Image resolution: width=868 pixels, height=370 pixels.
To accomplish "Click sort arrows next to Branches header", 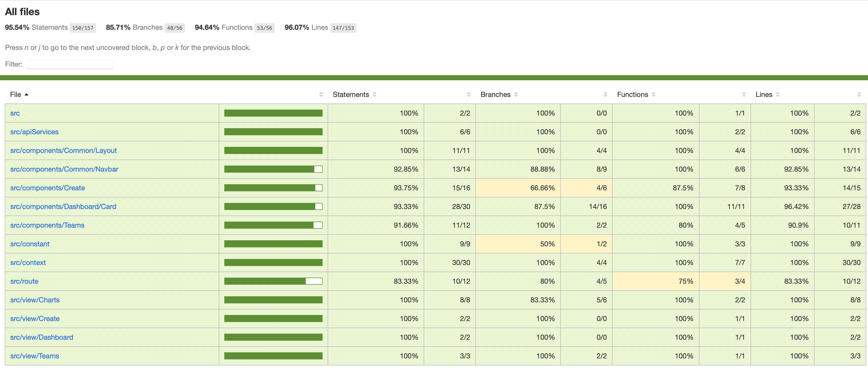I will (x=516, y=95).
